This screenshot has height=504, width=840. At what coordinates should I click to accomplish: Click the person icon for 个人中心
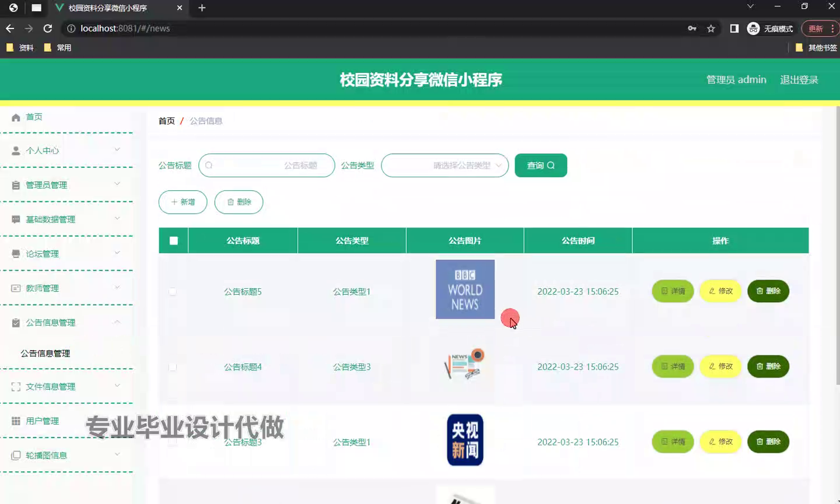[16, 150]
